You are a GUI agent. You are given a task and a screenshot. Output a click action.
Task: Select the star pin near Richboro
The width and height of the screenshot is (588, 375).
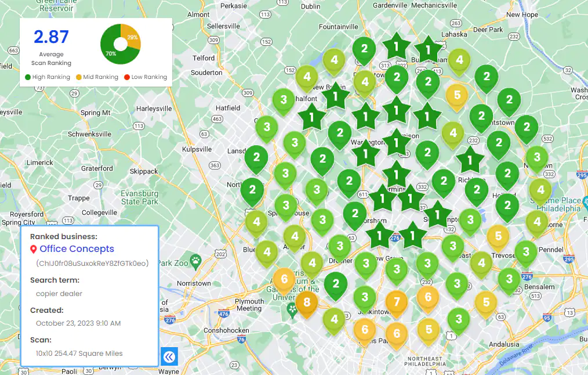470,159
